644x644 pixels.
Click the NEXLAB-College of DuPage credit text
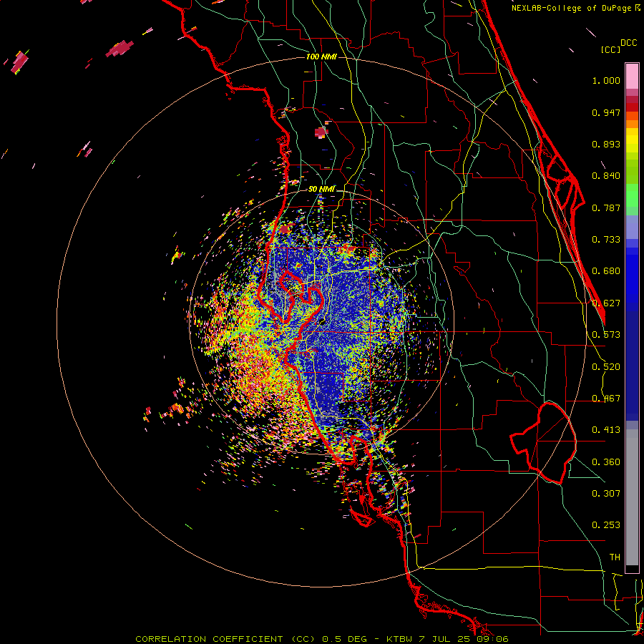[572, 8]
